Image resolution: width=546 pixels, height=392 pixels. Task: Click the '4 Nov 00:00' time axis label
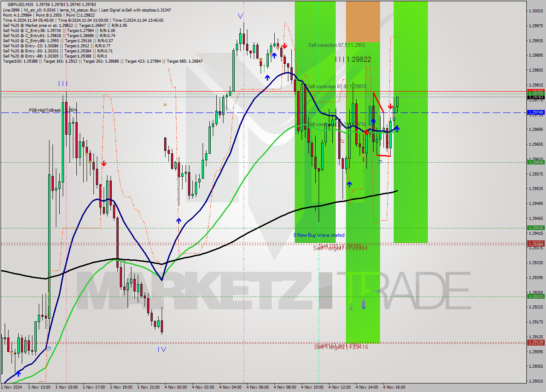point(175,387)
